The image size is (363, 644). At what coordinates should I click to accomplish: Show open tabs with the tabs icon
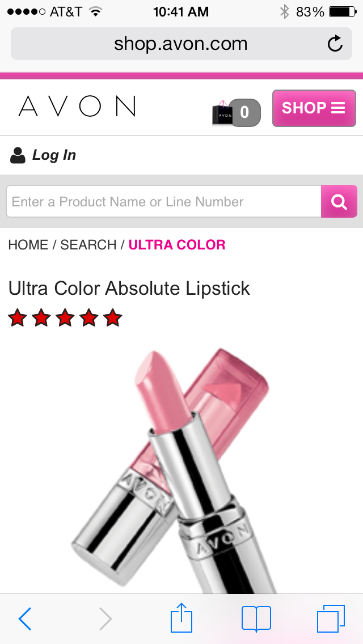click(331, 618)
